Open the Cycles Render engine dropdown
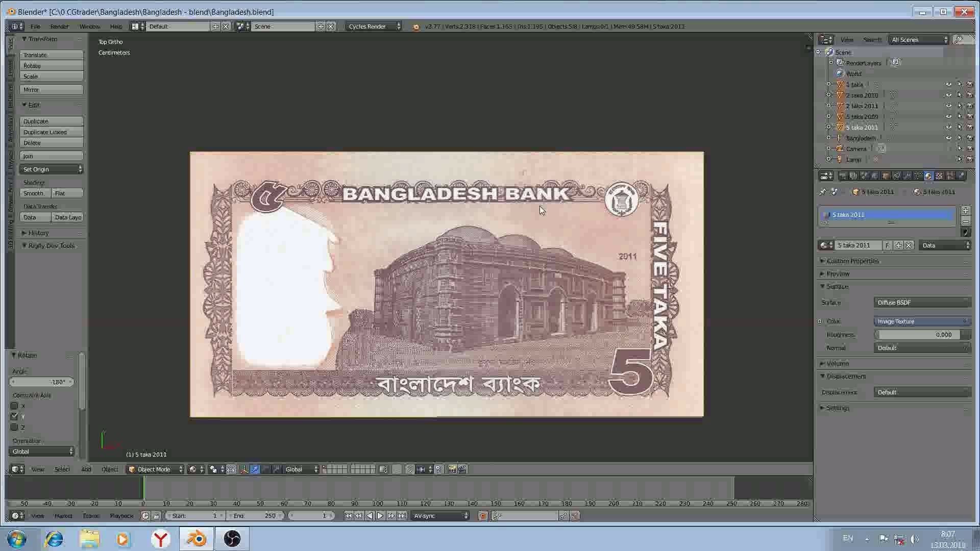This screenshot has width=980, height=551. 374,26
